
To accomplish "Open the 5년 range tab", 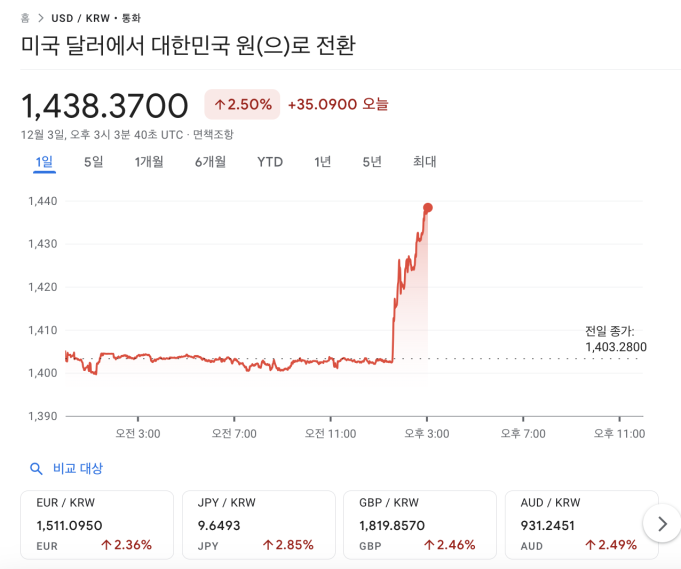I will [x=372, y=162].
